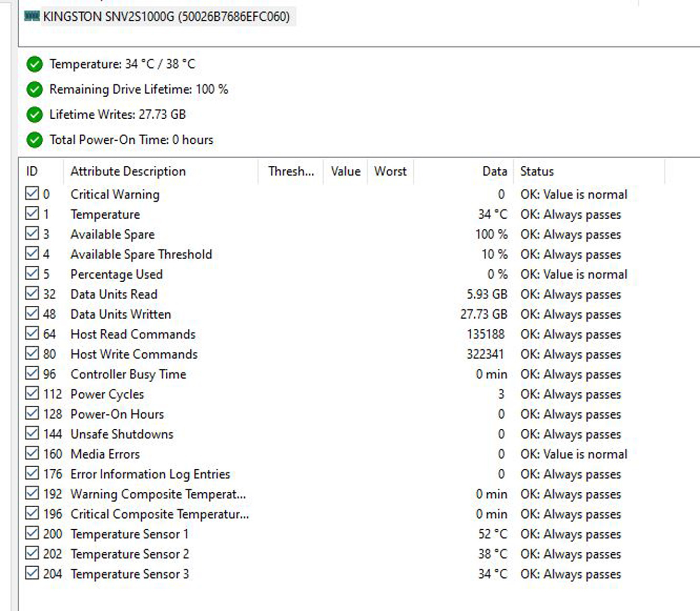Screen dimensions: 700x611
Task: Click the Thresh... column header
Action: (291, 172)
